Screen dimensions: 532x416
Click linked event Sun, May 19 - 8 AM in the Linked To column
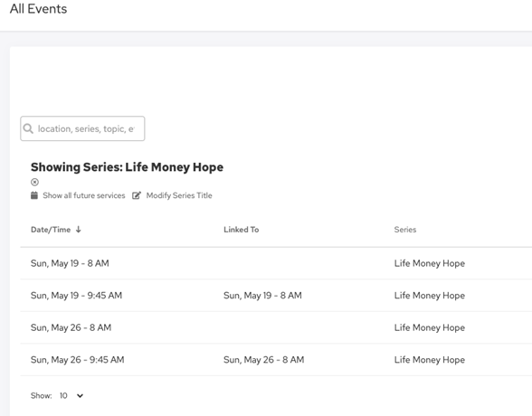262,296
